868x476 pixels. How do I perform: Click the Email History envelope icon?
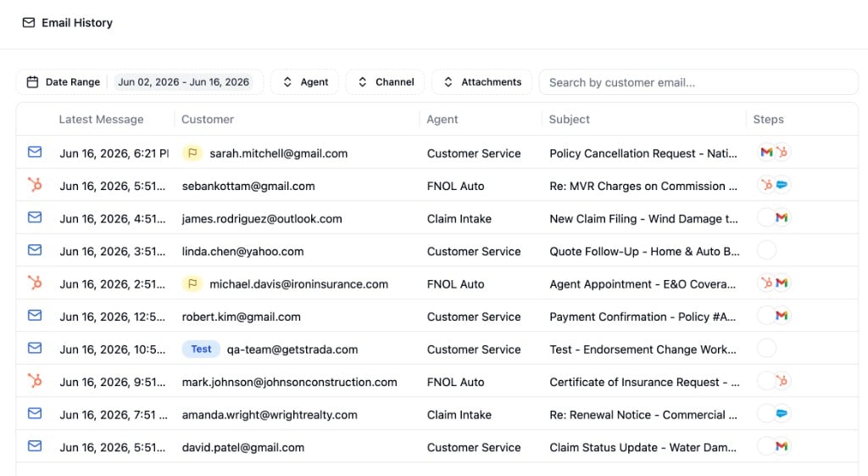28,23
